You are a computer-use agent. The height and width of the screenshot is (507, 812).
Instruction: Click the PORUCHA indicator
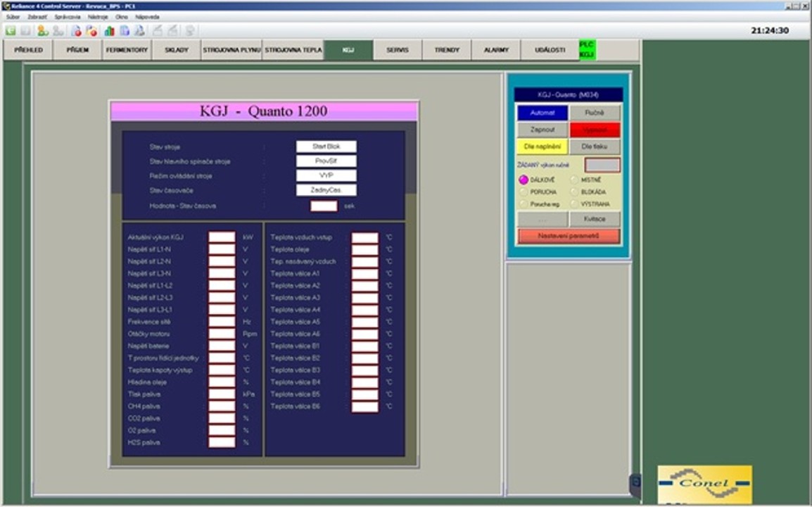[524, 192]
